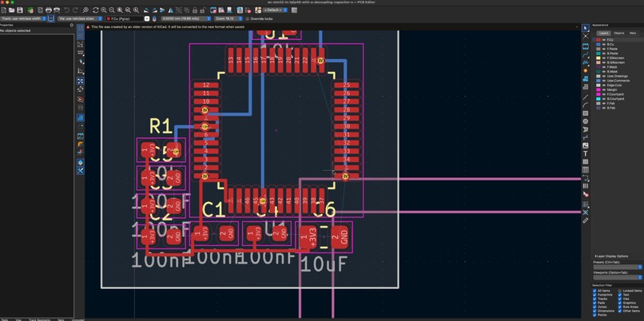Switch to the Nets tab
The width and height of the screenshot is (644, 321).
point(633,33)
